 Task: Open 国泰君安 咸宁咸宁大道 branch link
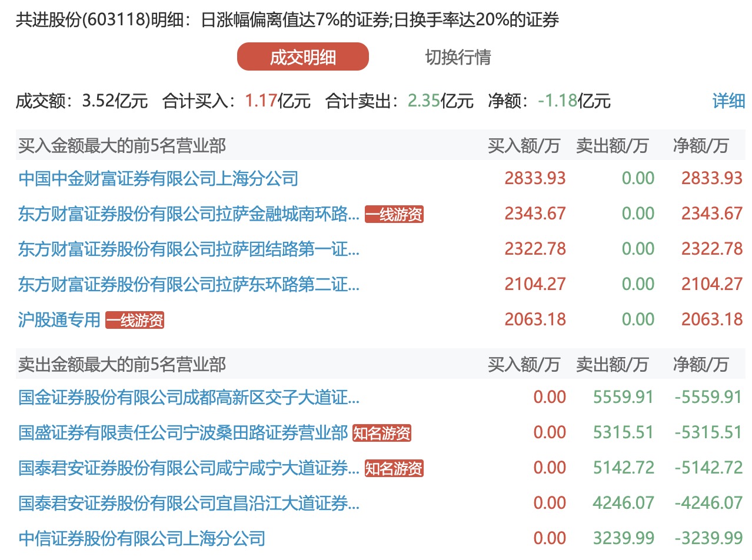tap(189, 469)
